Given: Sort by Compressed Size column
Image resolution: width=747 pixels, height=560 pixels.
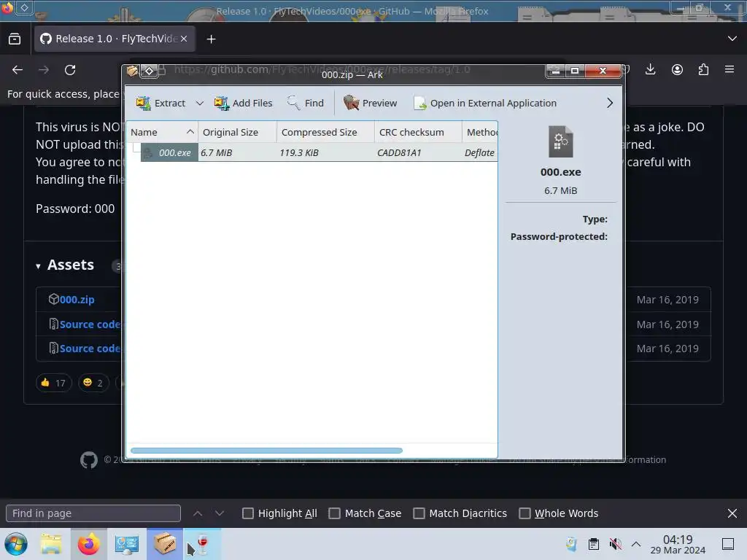Looking at the screenshot, I should [x=325, y=132].
